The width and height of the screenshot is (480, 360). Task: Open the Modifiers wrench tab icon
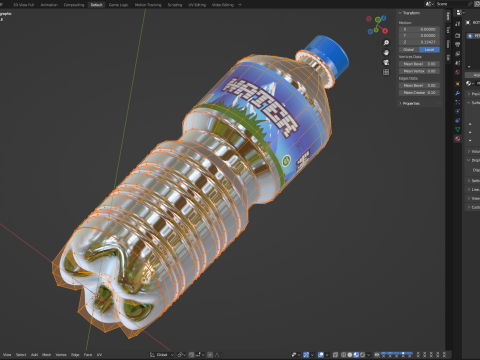click(458, 93)
